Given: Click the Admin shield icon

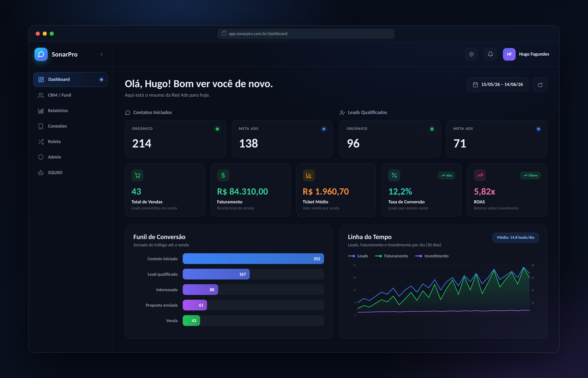Looking at the screenshot, I should pos(41,157).
